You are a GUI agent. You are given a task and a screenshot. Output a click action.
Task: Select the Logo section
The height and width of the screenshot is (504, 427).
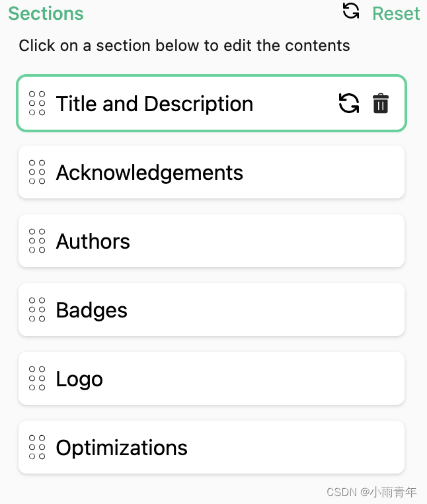(79, 379)
